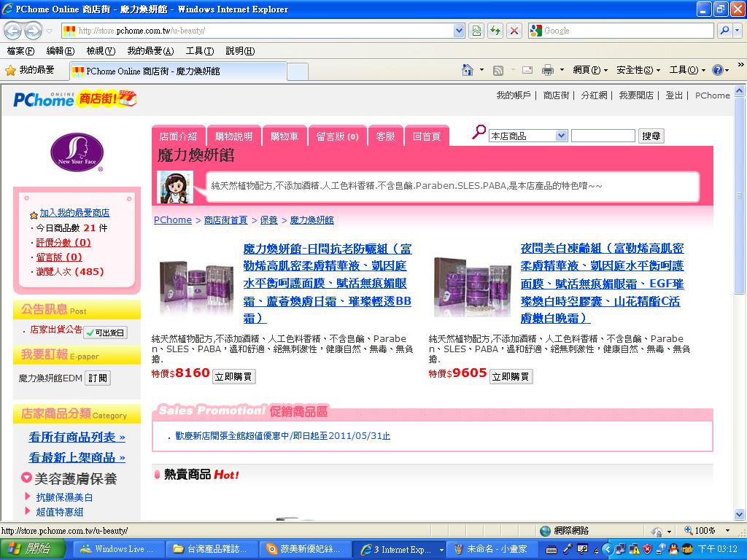Click 立即購買 for the $8160 product
Viewport: 747px width, 560px height.
click(234, 377)
